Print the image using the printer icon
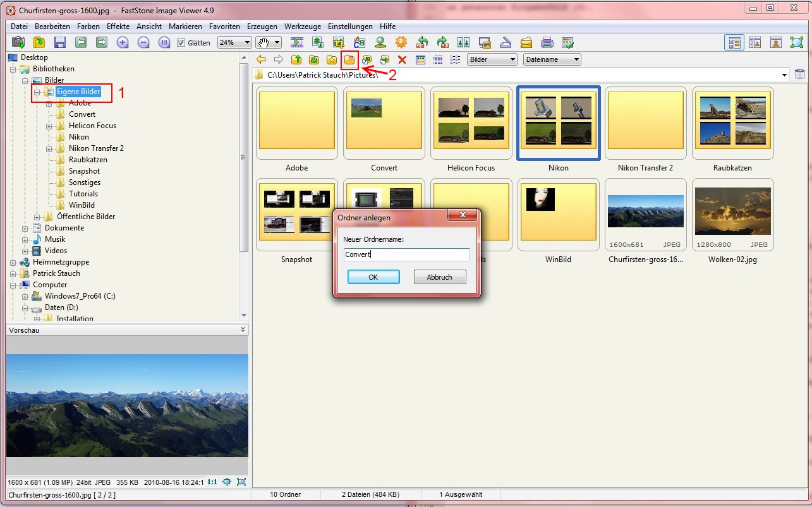This screenshot has height=507, width=812. [547, 42]
